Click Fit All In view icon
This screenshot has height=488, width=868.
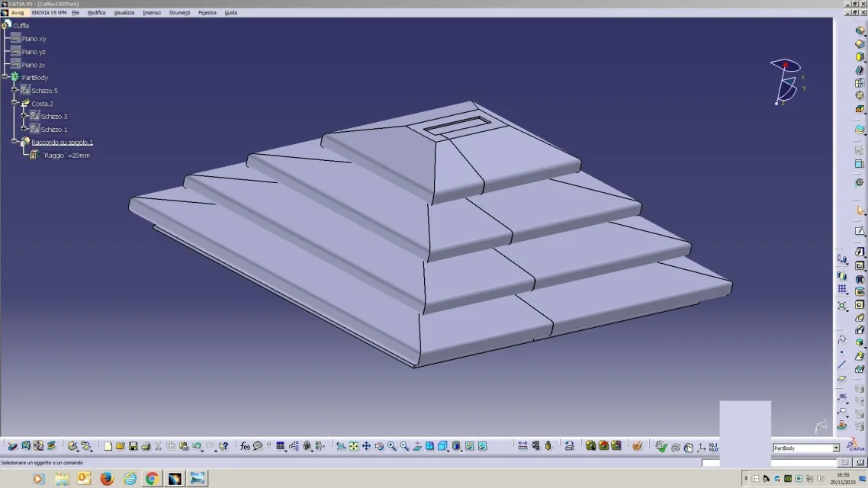[x=353, y=446]
